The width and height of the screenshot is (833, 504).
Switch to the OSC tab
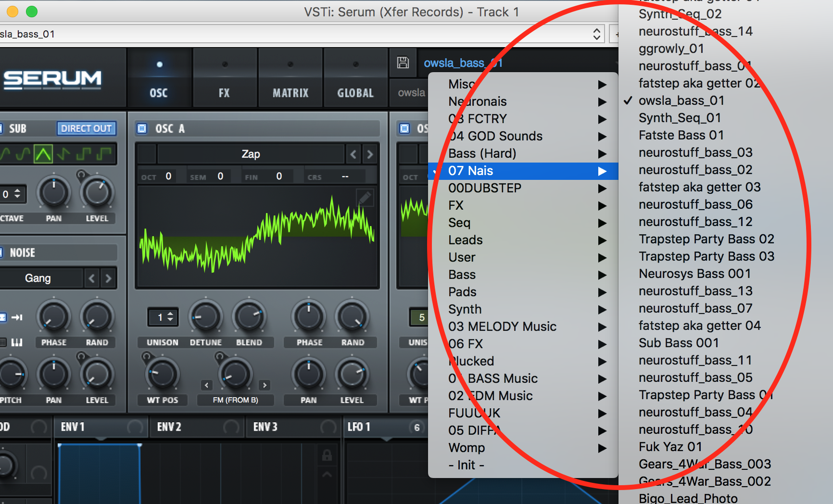(159, 77)
